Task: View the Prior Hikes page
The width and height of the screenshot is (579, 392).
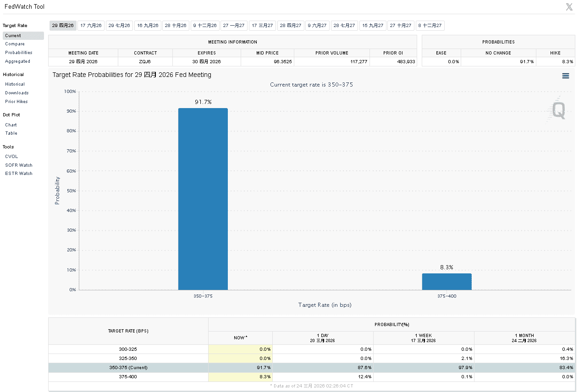Action: [x=16, y=102]
